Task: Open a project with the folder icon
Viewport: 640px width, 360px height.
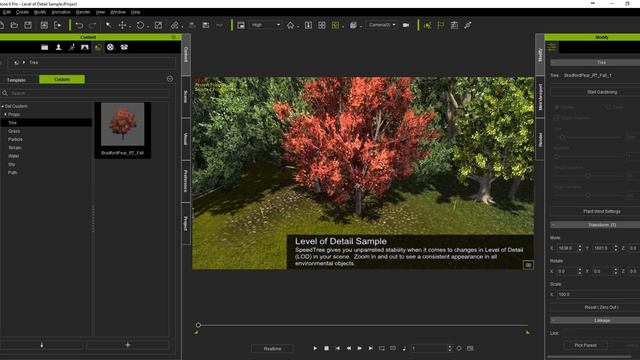Action: pos(14,25)
